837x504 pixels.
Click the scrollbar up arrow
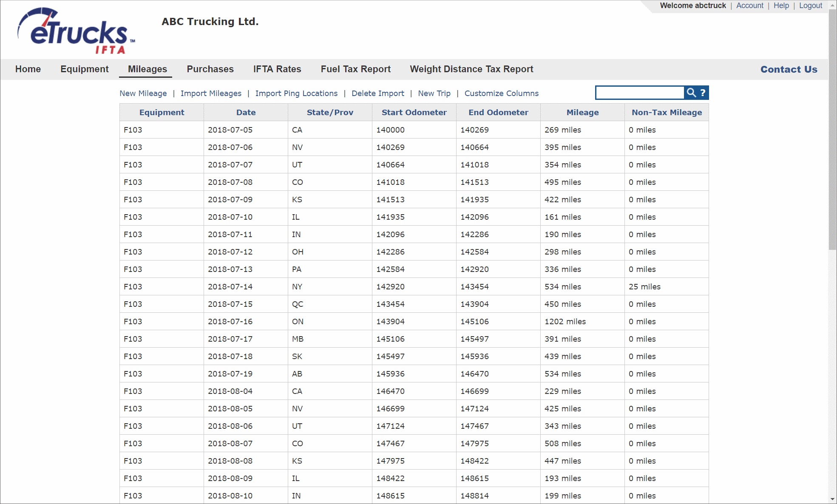tap(832, 5)
